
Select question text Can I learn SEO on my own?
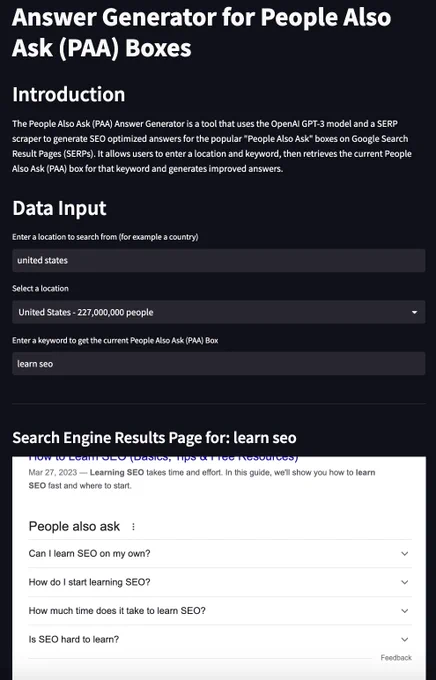[x=89, y=553]
